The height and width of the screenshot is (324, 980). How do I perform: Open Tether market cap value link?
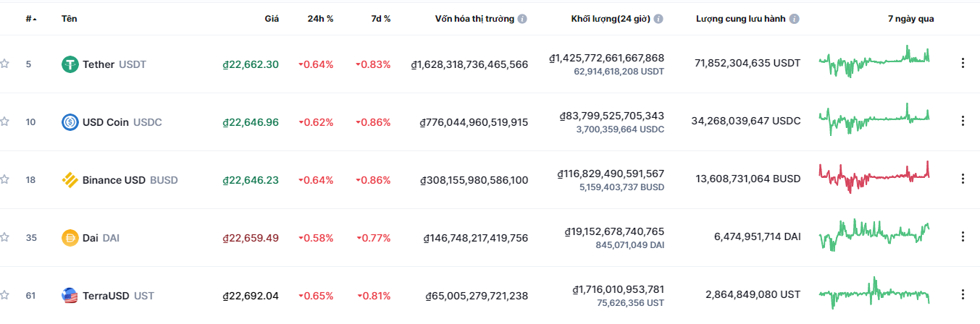469,64
